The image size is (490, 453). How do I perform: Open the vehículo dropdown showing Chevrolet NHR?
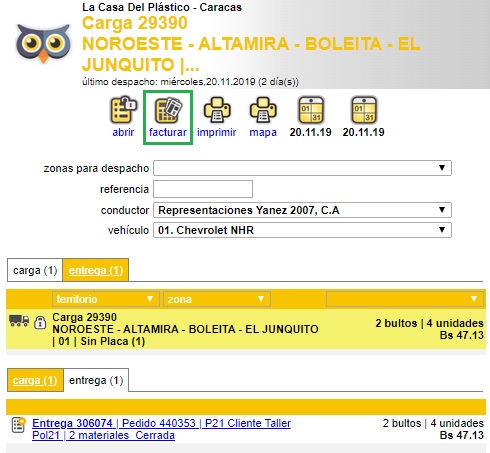coord(302,230)
